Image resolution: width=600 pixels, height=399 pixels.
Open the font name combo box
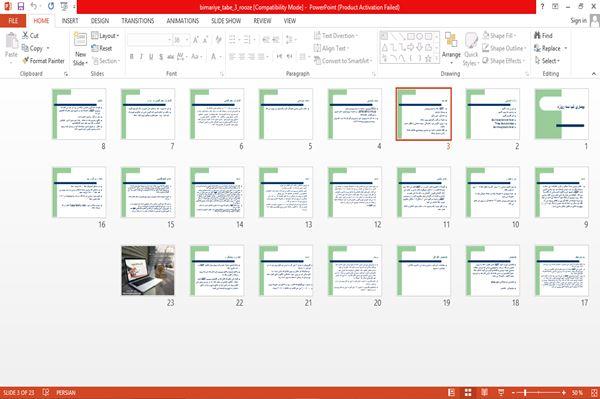click(149, 40)
